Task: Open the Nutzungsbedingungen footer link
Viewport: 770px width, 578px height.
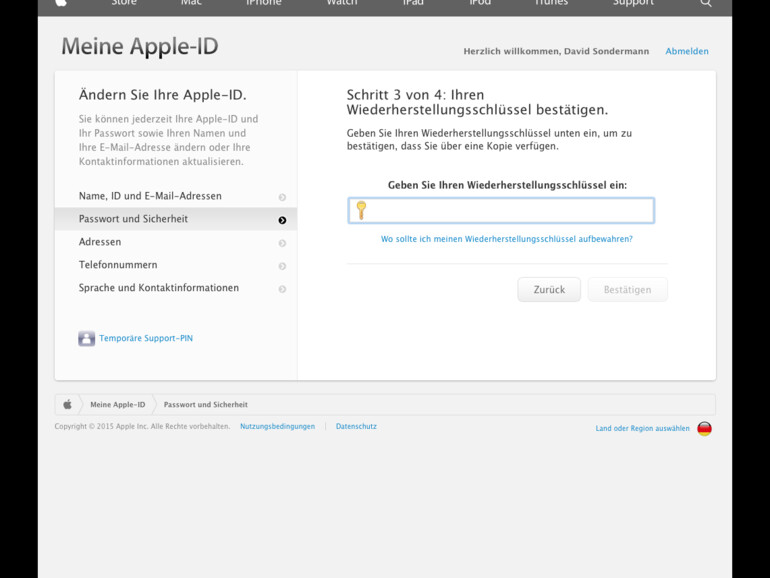Action: coord(277,427)
